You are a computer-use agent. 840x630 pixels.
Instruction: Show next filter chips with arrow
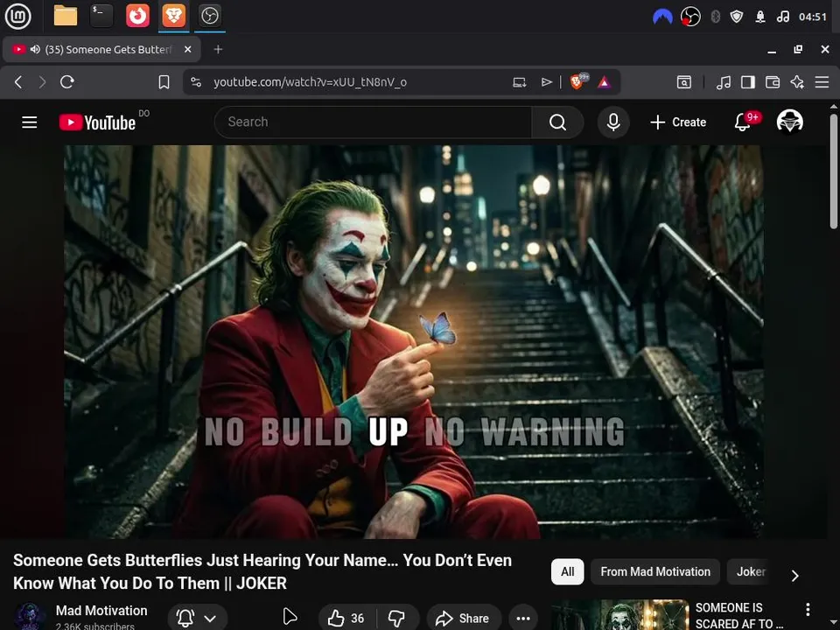coord(795,576)
